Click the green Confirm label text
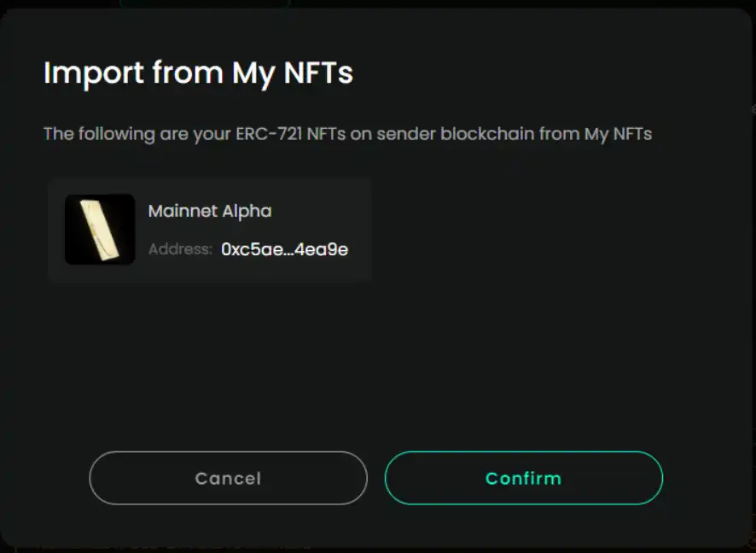 pyautogui.click(x=524, y=478)
